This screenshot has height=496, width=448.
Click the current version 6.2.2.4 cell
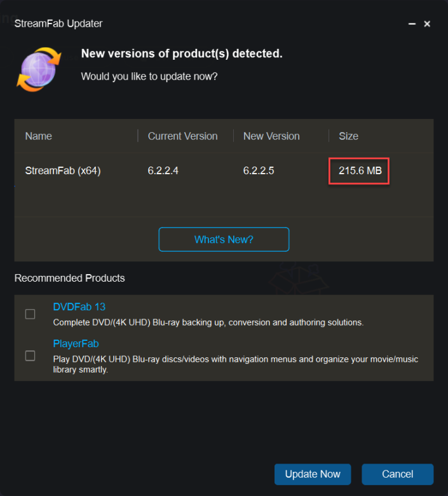point(163,170)
